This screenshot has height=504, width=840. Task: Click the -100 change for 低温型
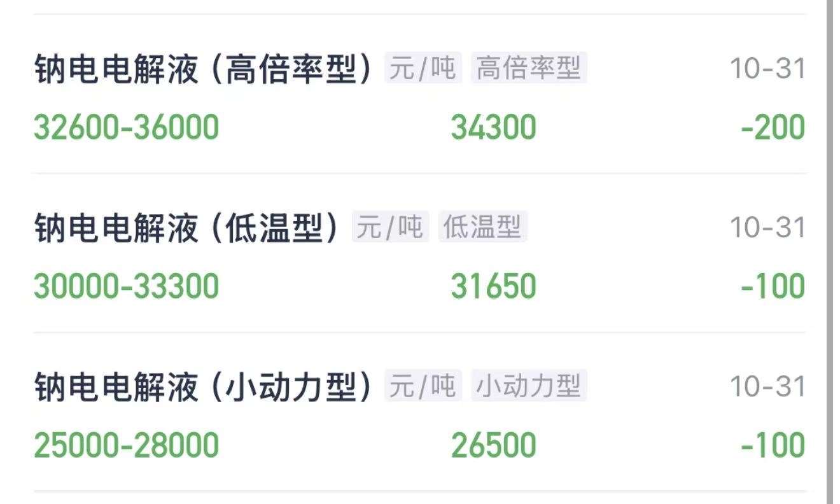pos(773,286)
